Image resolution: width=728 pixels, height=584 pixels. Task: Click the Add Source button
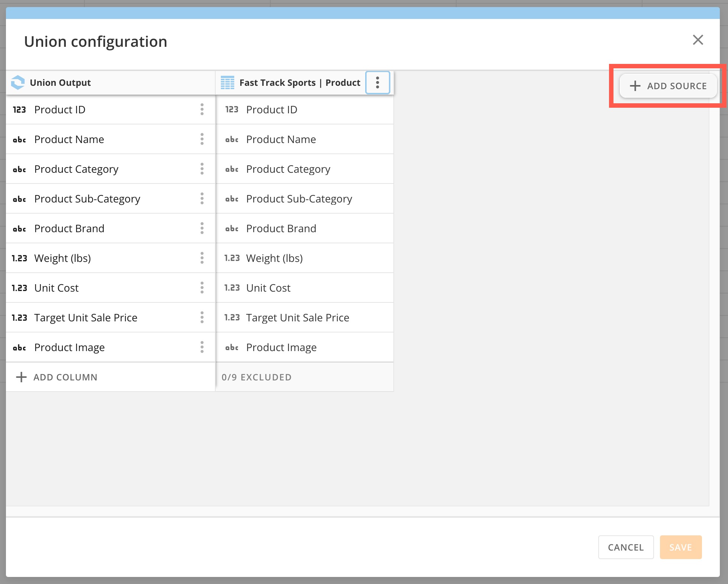point(668,86)
